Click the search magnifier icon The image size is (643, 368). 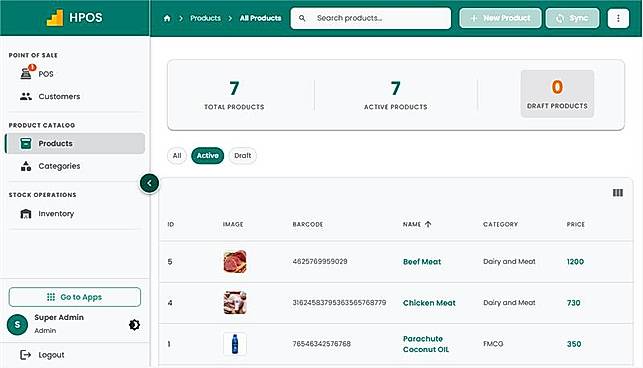coord(302,18)
